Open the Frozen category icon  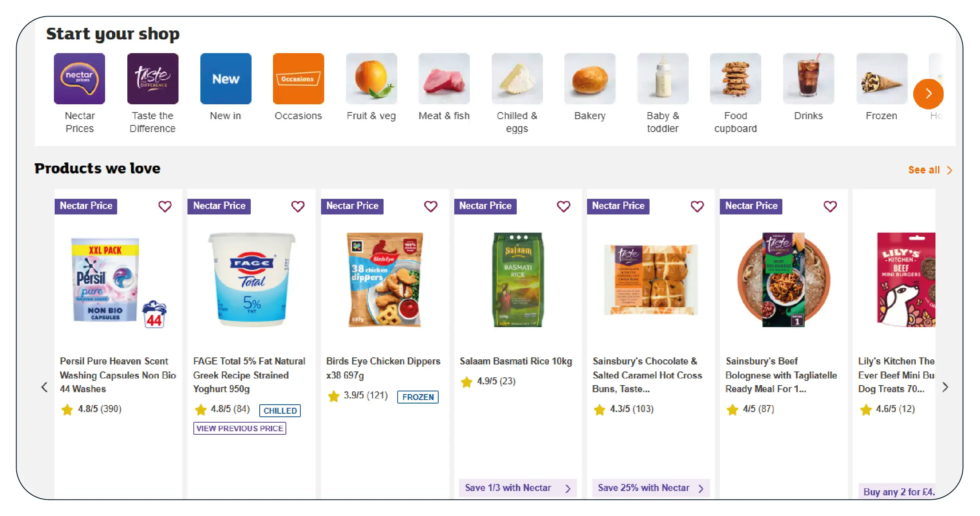[x=882, y=79]
